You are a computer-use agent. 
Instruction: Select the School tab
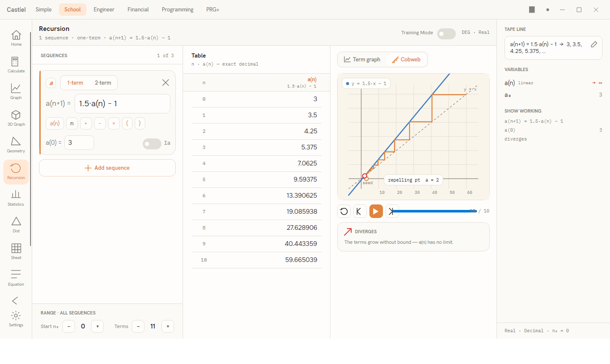click(72, 9)
